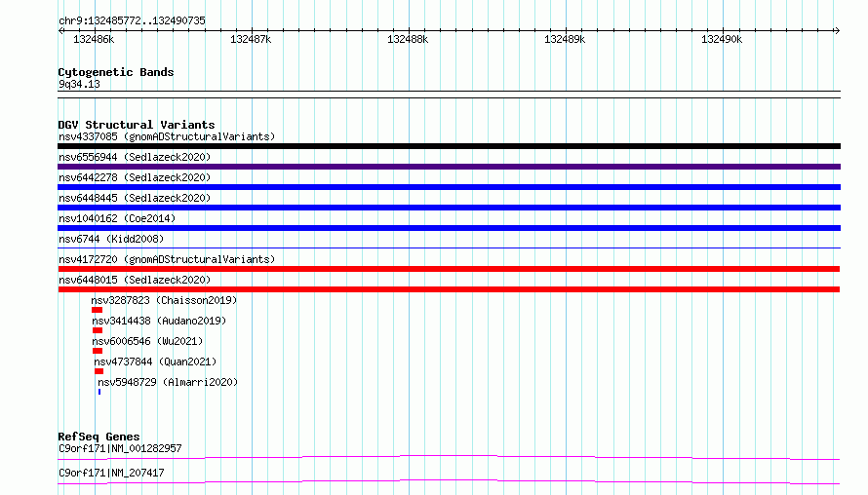Click the magenta line for NM_001282957
Image resolution: width=868 pixels, height=495 pixels.
tap(449, 457)
